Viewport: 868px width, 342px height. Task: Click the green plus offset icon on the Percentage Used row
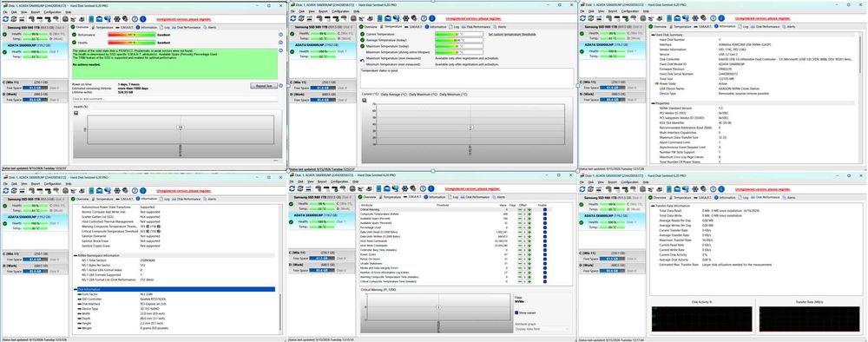coord(529,227)
